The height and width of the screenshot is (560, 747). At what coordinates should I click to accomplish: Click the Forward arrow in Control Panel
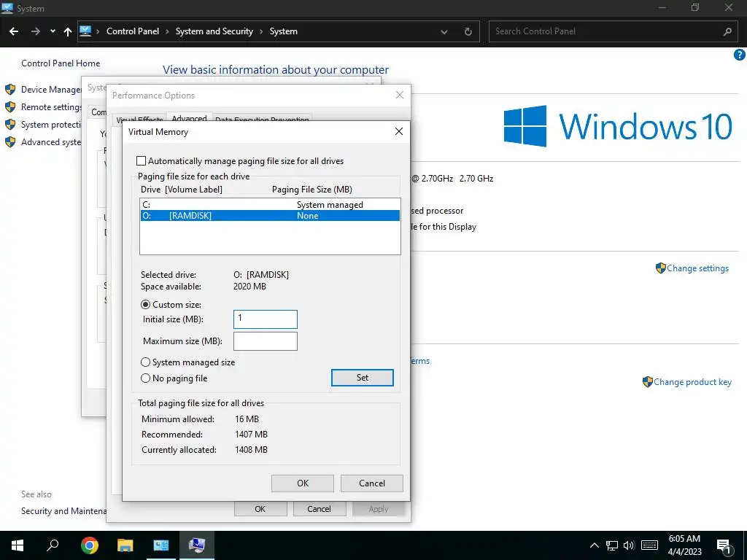click(x=35, y=31)
